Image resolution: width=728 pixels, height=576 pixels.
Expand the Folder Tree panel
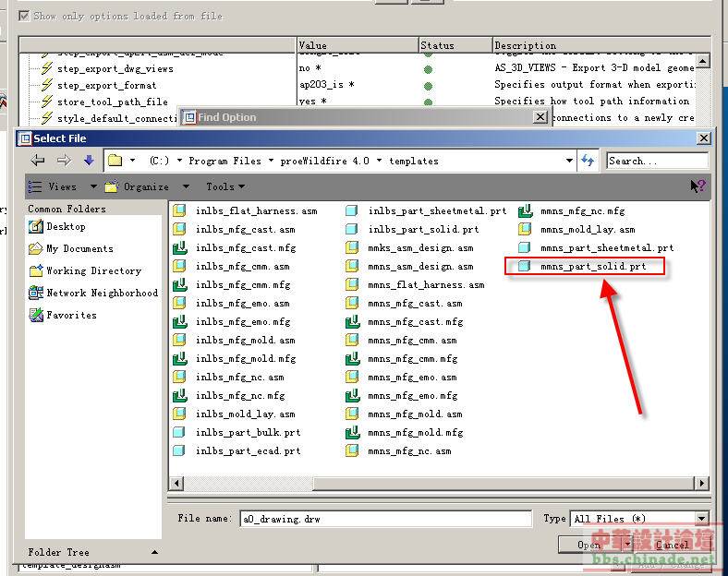pyautogui.click(x=154, y=552)
